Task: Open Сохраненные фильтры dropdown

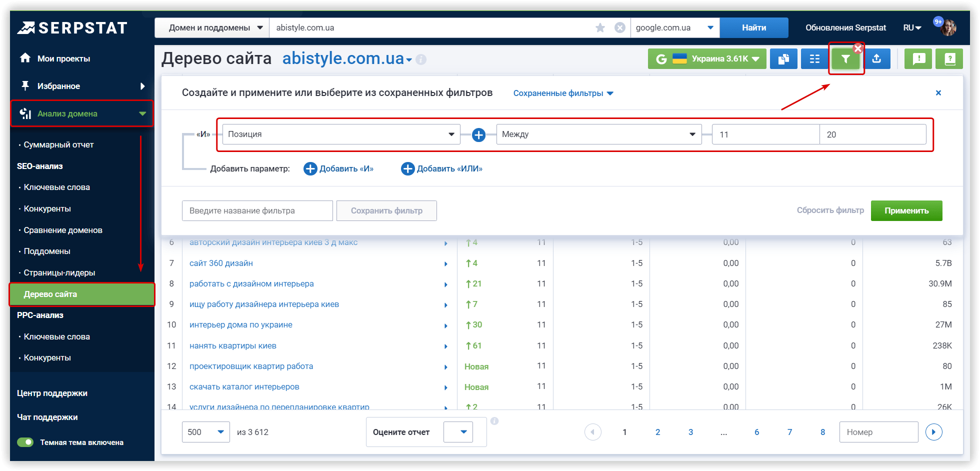Action: coord(563,93)
